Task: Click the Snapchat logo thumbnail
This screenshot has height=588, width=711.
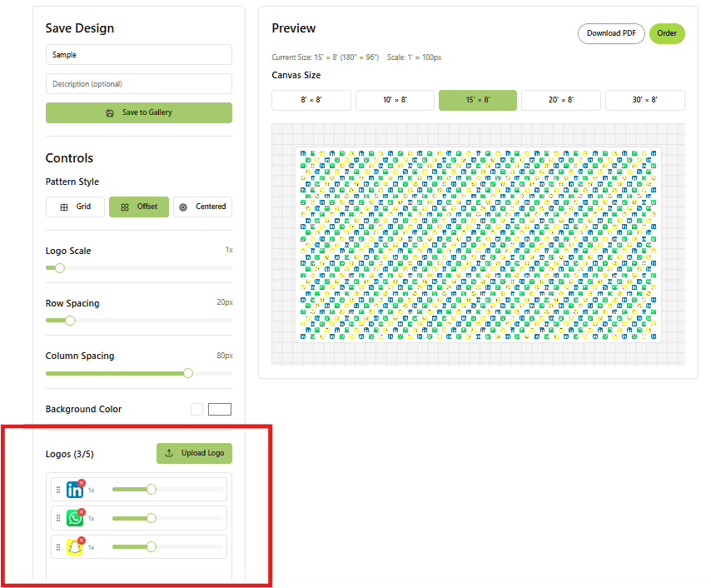Action: (x=75, y=547)
